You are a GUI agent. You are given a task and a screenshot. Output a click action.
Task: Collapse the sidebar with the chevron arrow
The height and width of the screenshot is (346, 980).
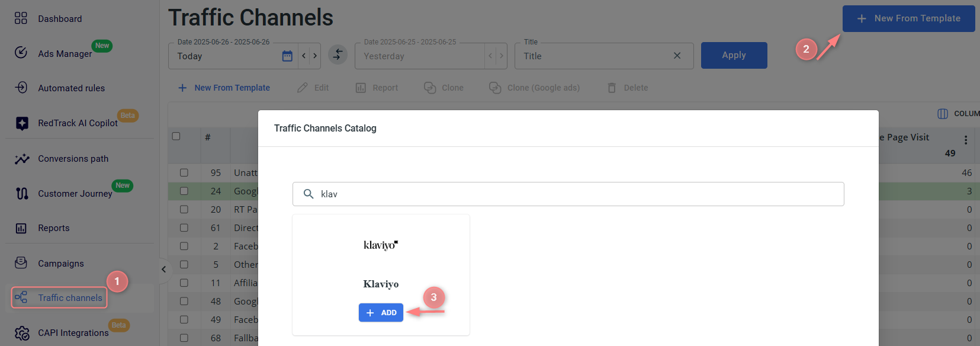coord(164,270)
